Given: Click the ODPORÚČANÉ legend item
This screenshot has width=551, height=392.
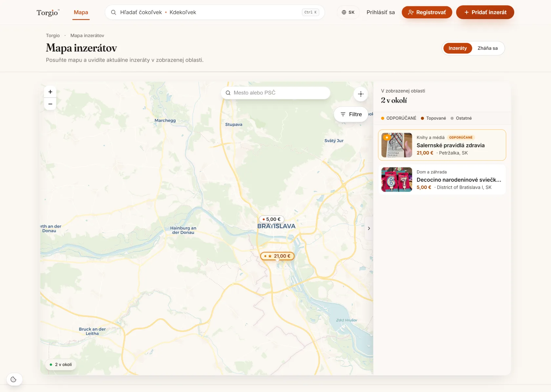Looking at the screenshot, I should [x=398, y=118].
